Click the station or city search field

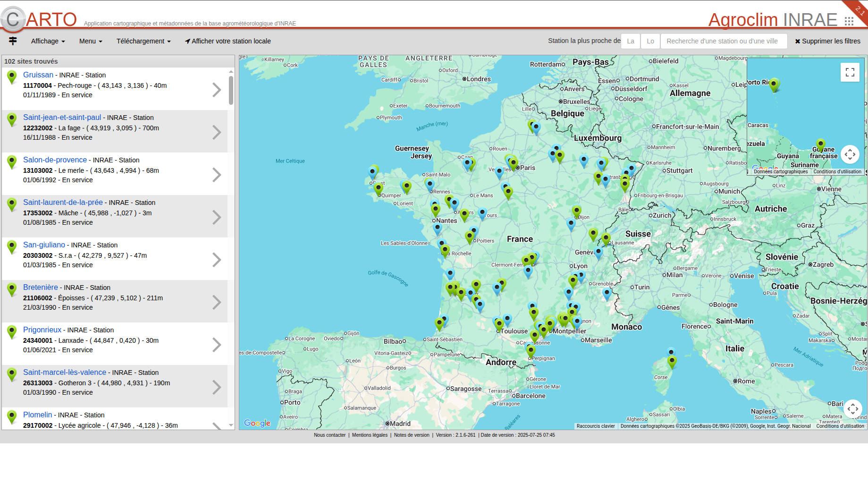click(723, 41)
